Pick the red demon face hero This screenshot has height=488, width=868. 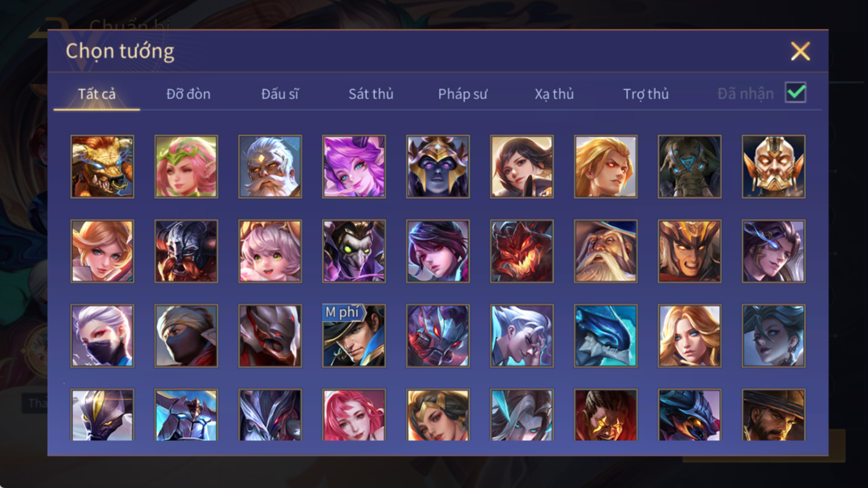(x=522, y=251)
